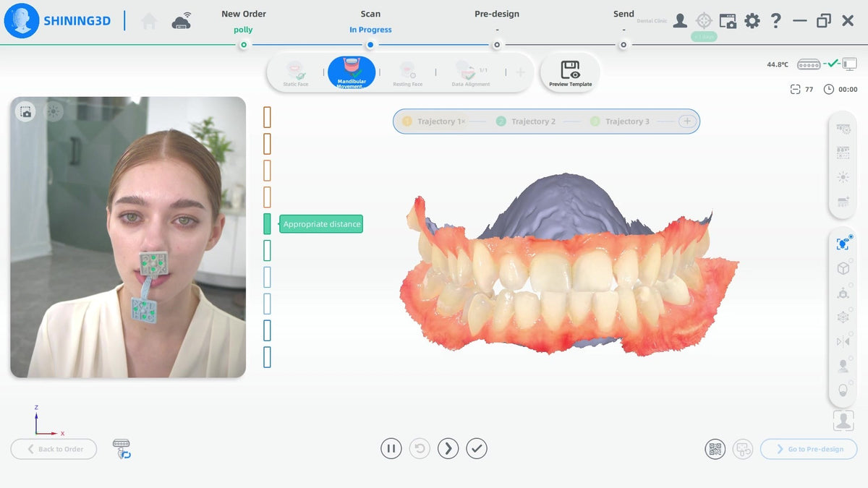Click the SHINING3D logo
This screenshot has width=868, height=488.
(58, 20)
